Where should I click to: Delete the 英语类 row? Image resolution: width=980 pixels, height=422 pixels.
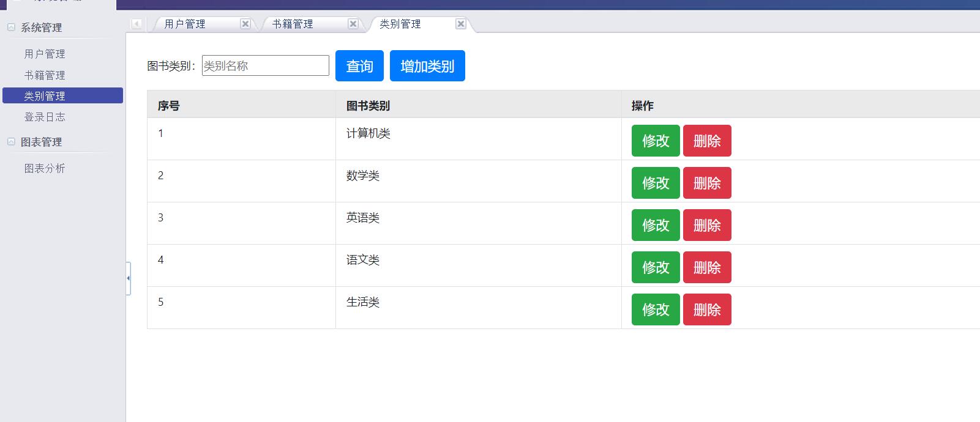point(707,225)
